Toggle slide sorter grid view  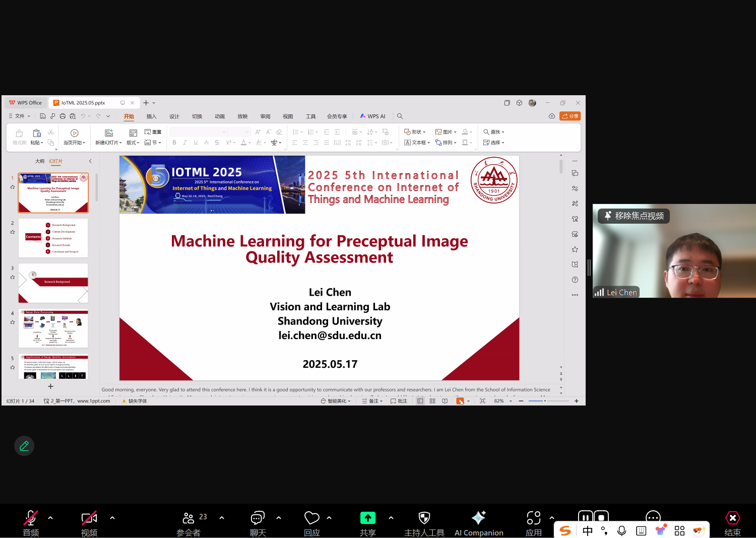point(432,401)
